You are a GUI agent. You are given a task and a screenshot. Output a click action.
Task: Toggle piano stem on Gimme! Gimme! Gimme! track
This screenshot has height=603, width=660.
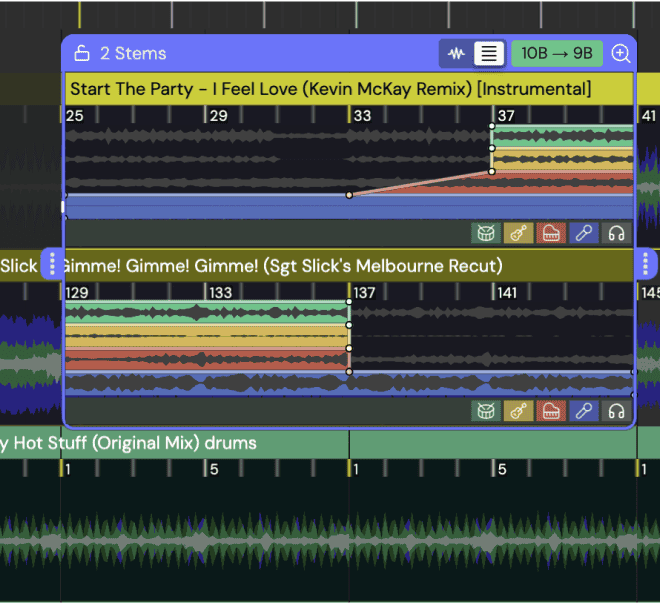coord(551,411)
